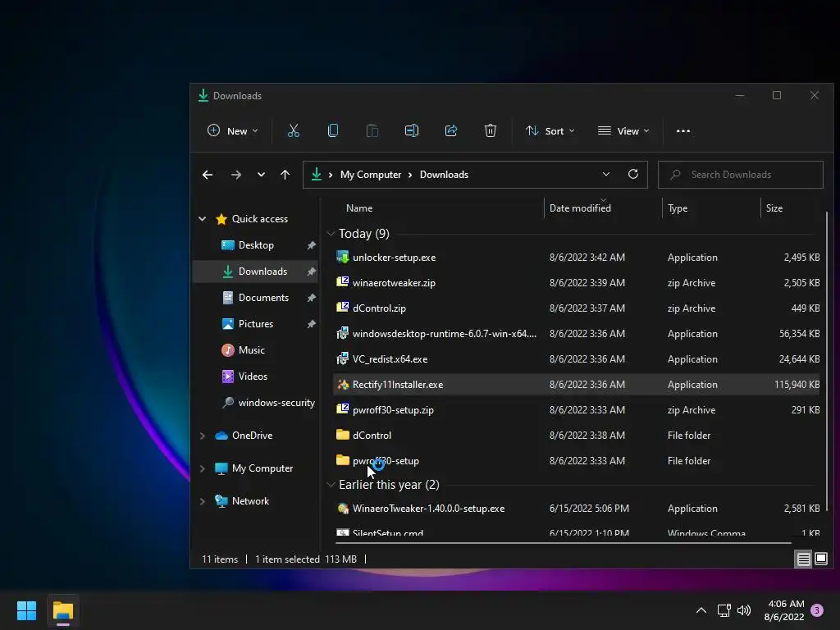Open network tray icon
Screen dimensions: 840x630
(724, 610)
